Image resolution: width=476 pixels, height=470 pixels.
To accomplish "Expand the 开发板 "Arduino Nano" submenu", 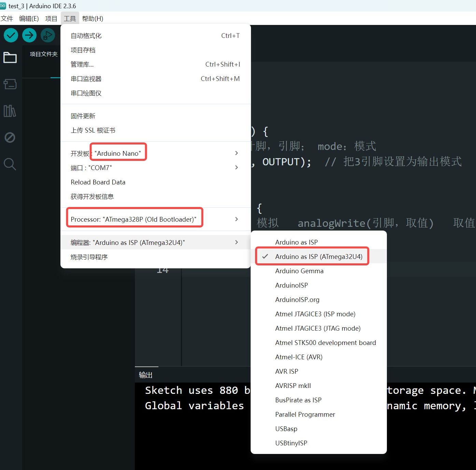I will coord(155,153).
